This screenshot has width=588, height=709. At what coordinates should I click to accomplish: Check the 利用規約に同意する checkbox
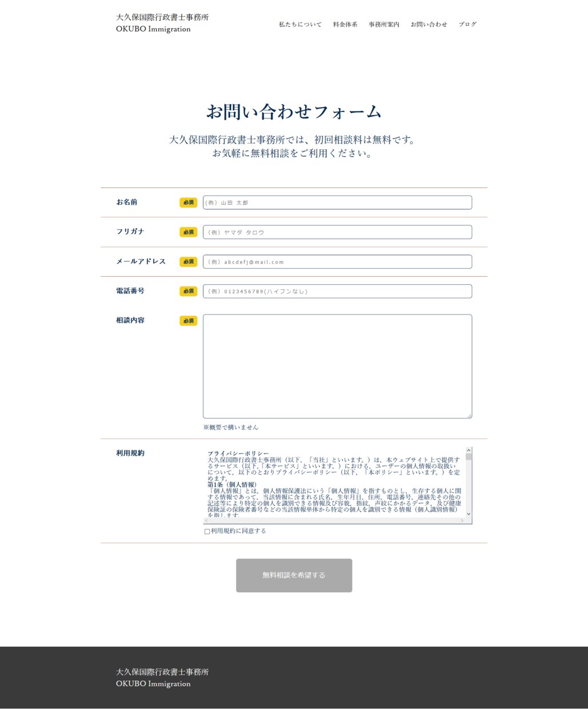(x=207, y=531)
